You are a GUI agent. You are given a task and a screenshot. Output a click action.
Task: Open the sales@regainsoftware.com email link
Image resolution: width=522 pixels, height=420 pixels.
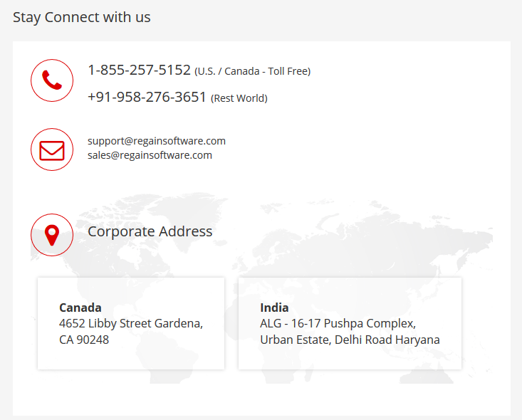(150, 155)
